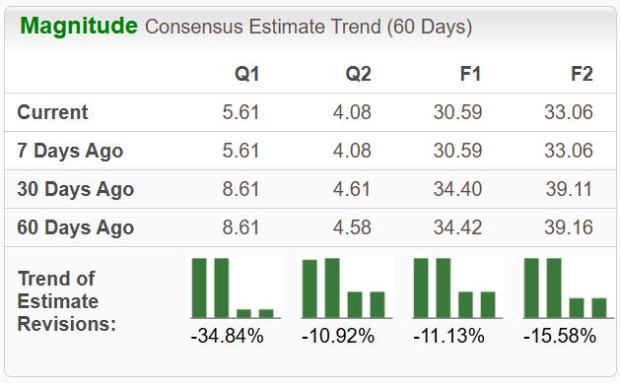620x383 pixels.
Task: Click the Consensus Estimate Trend title text
Action: coord(308,27)
